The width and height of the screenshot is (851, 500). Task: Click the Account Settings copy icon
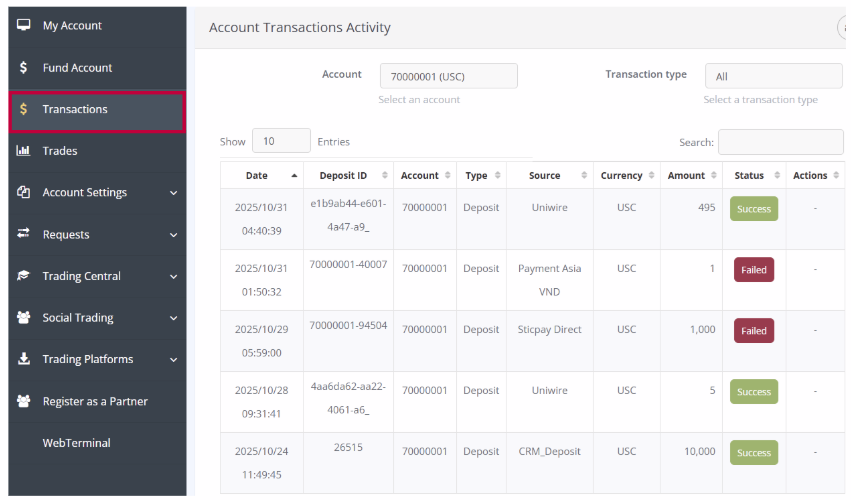pos(23,192)
